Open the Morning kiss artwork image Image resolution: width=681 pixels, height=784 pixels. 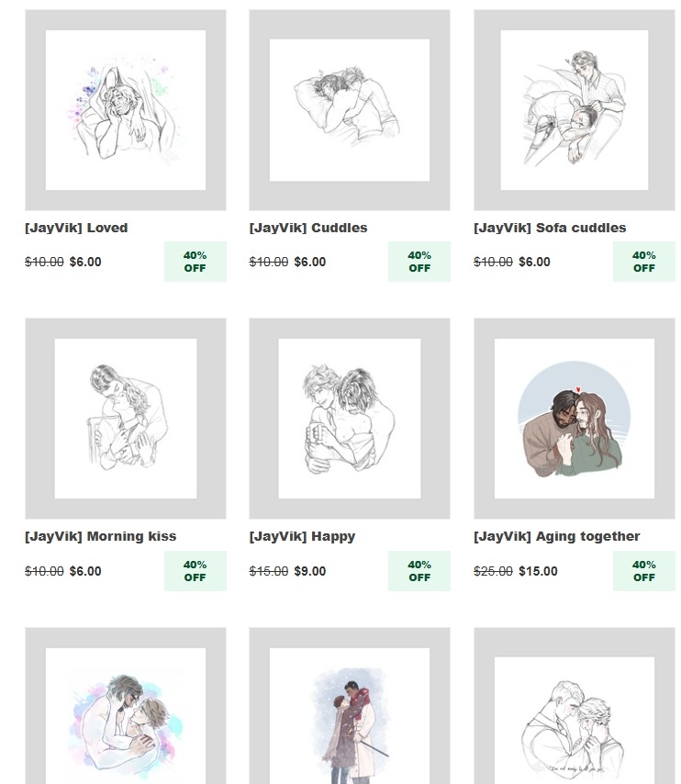click(x=126, y=419)
